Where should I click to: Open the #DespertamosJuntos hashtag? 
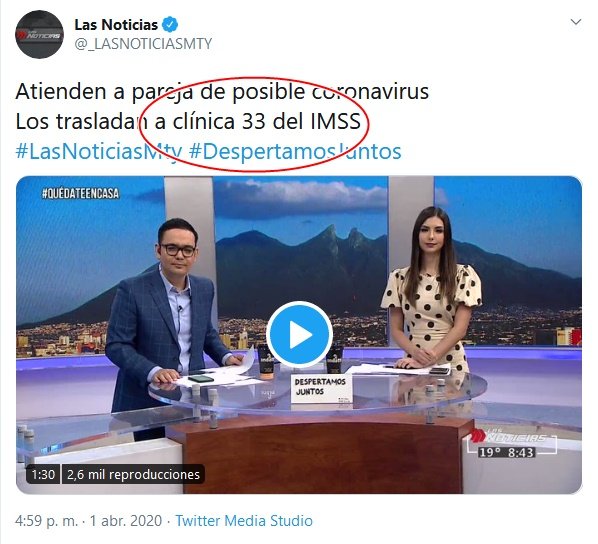(x=295, y=151)
